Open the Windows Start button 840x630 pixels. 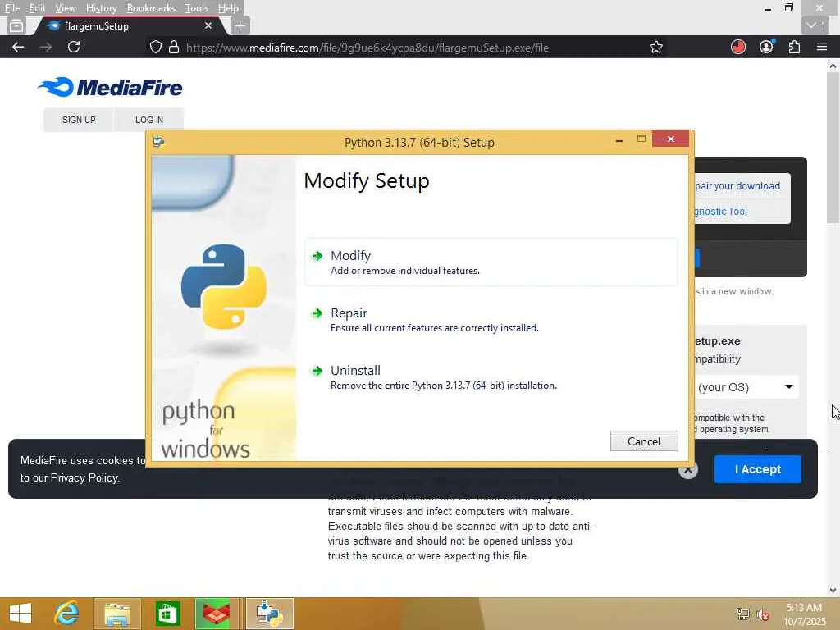click(21, 614)
